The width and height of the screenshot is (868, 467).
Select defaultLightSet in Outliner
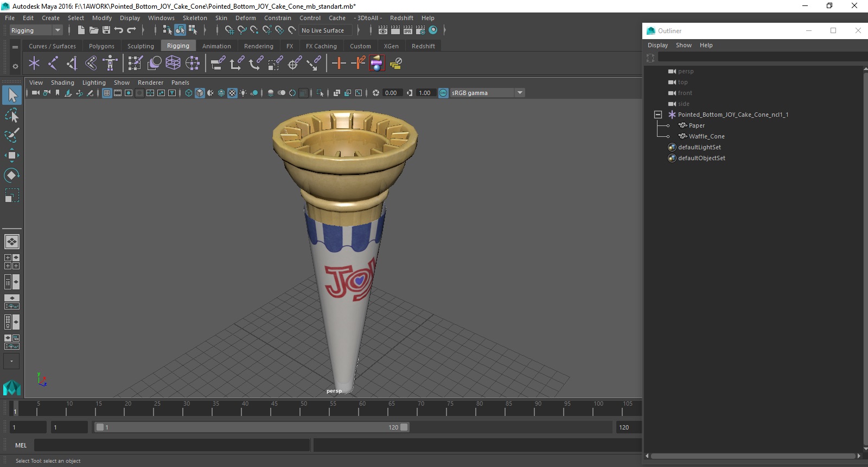699,147
